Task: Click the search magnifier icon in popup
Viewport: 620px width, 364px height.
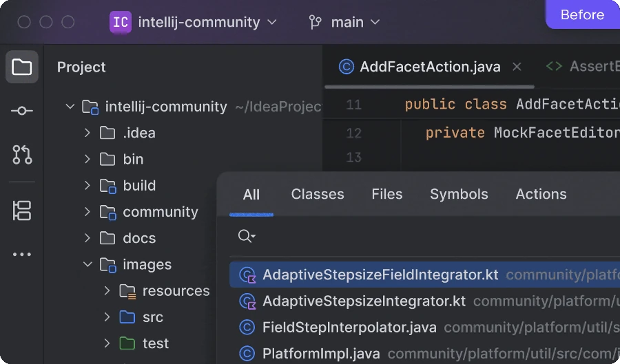Action: coord(246,237)
